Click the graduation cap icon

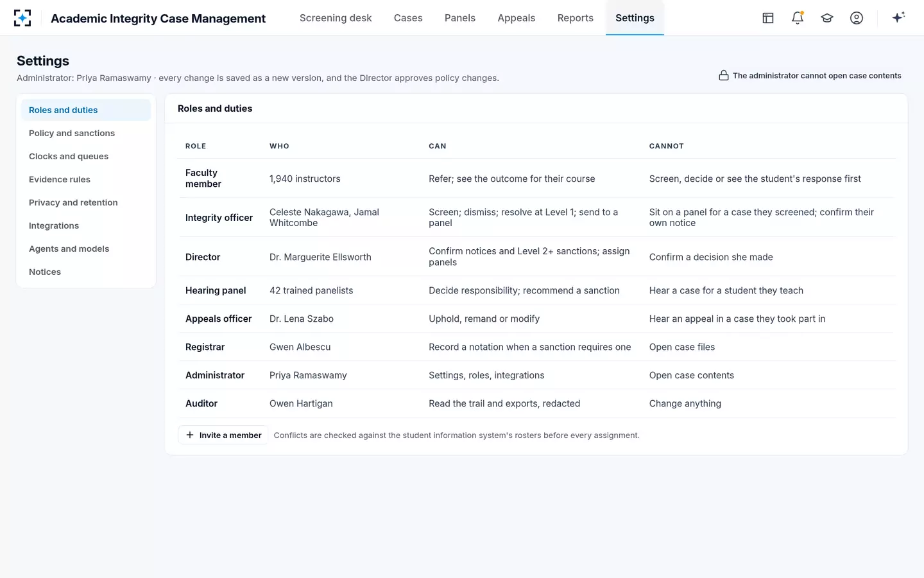pyautogui.click(x=827, y=18)
